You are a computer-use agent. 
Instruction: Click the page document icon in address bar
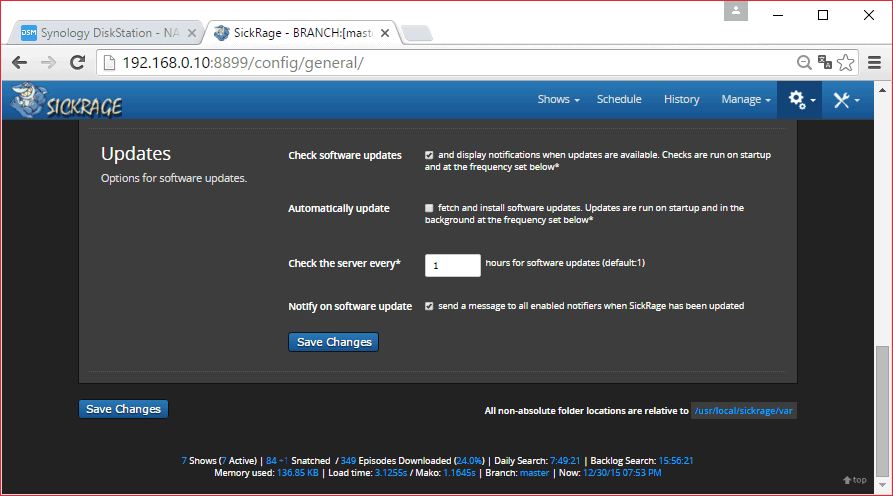tap(109, 63)
